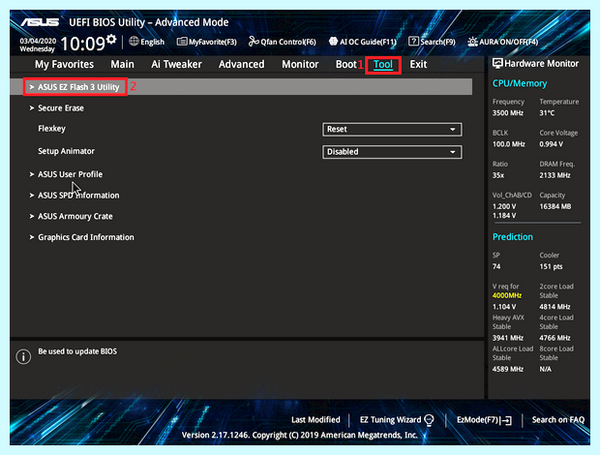
Task: Click the globe language icon
Action: click(134, 41)
